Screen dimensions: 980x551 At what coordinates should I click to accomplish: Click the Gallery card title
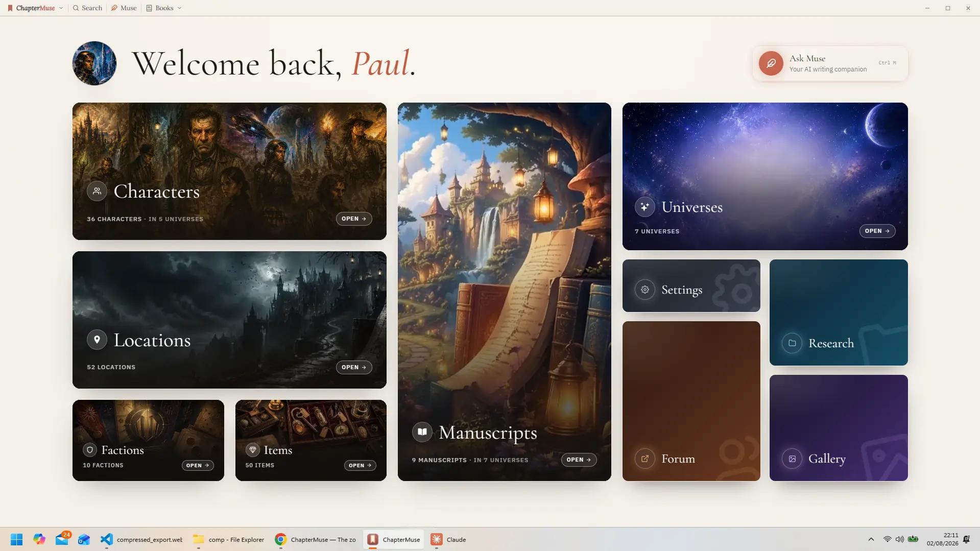[x=827, y=459]
